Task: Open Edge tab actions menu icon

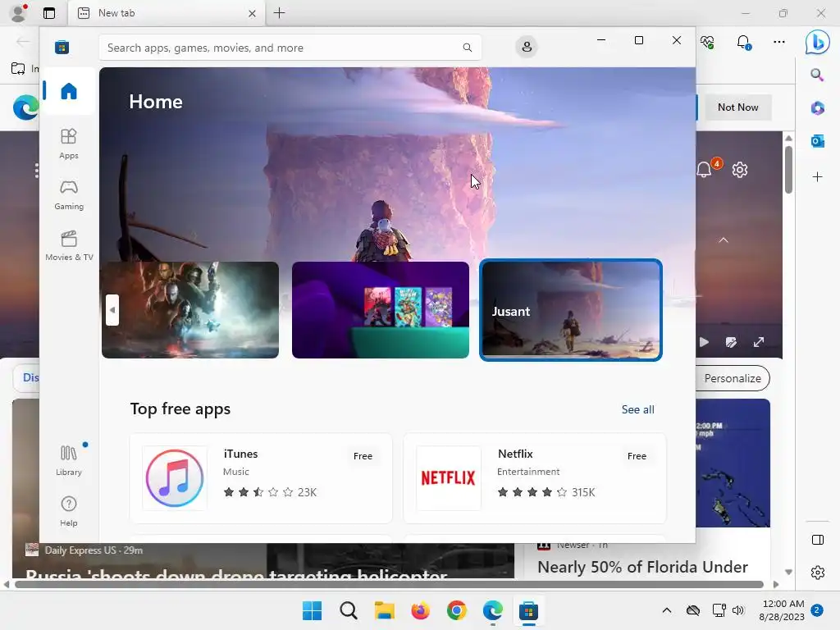Action: 49,13
